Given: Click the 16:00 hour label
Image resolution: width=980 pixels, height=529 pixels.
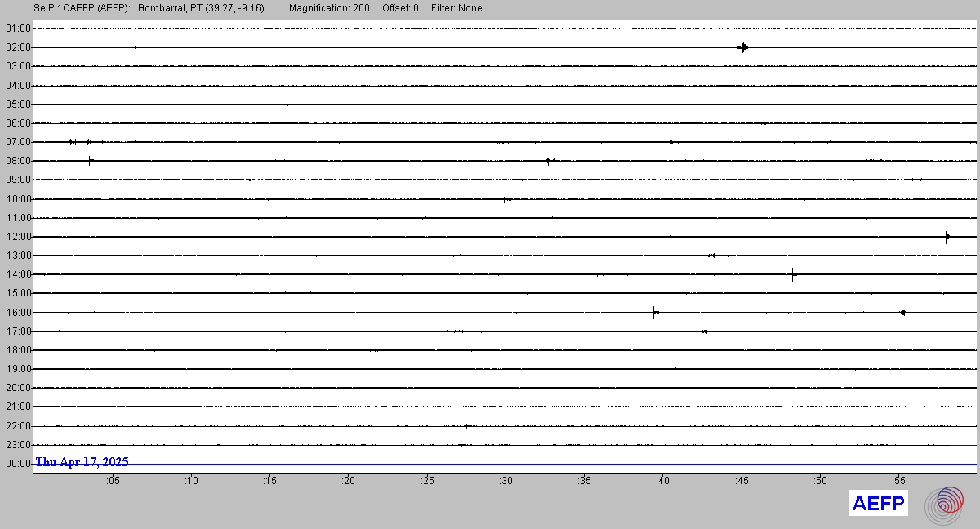Looking at the screenshot, I should pos(17,313).
